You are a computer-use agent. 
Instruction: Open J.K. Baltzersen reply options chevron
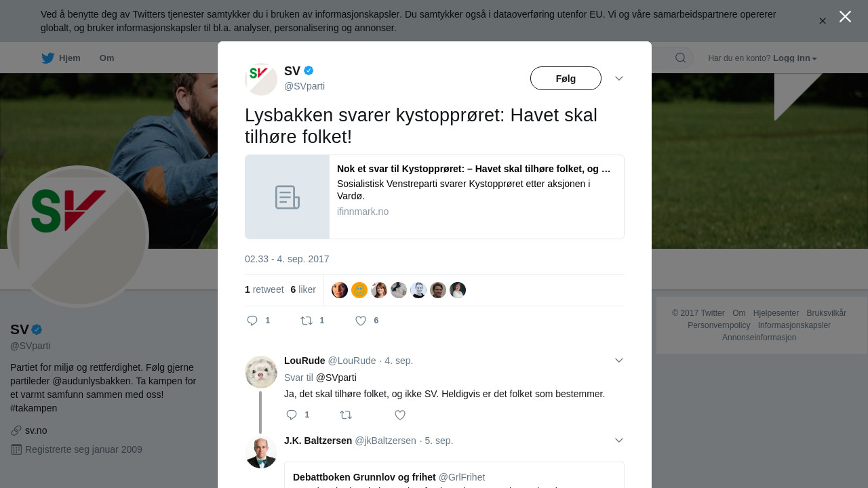pos(619,441)
